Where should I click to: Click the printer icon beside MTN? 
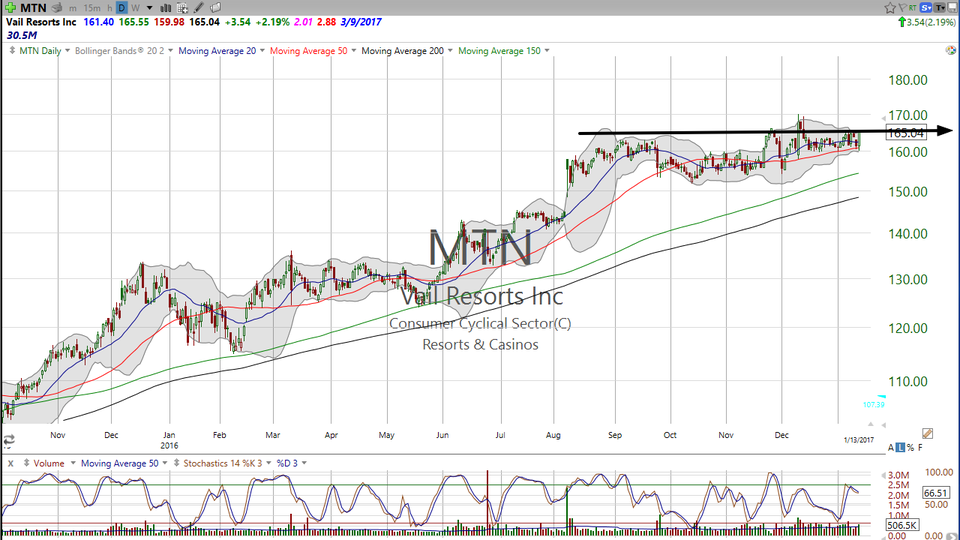(57, 8)
